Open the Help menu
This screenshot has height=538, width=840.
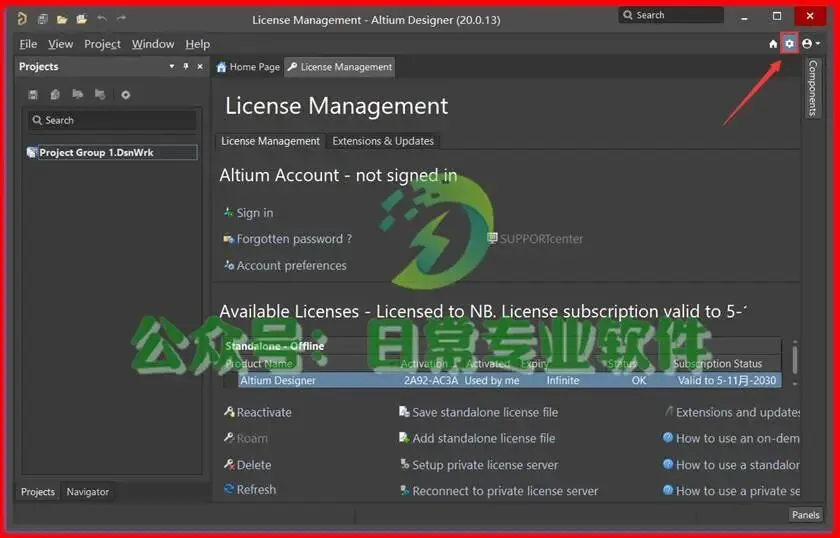197,44
